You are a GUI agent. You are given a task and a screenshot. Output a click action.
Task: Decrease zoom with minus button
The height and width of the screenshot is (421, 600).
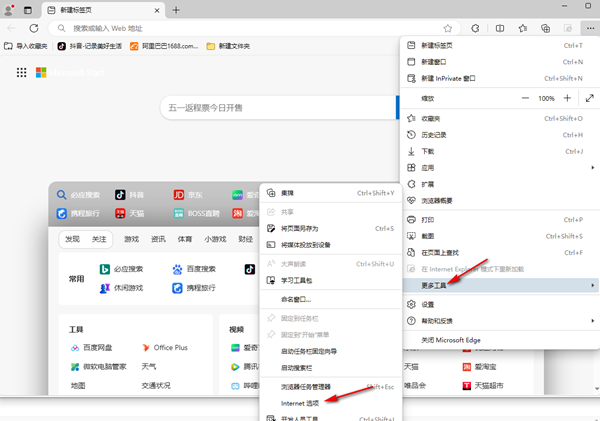pos(525,98)
